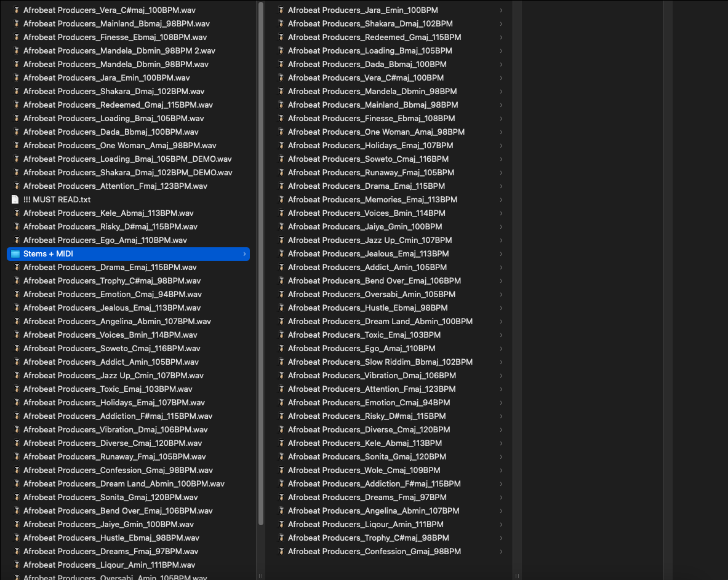Click the folder icon for Memories_Emaj_113BPM folder

281,199
